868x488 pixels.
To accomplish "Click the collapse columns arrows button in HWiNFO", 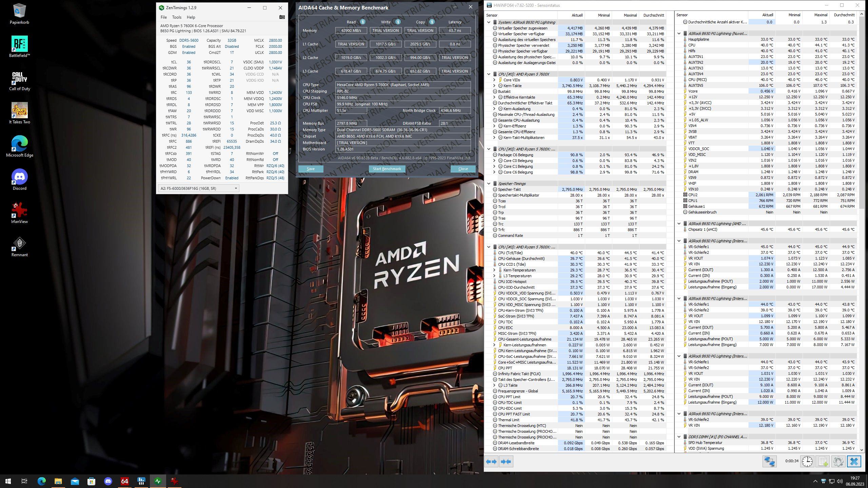I will pos(506,462).
